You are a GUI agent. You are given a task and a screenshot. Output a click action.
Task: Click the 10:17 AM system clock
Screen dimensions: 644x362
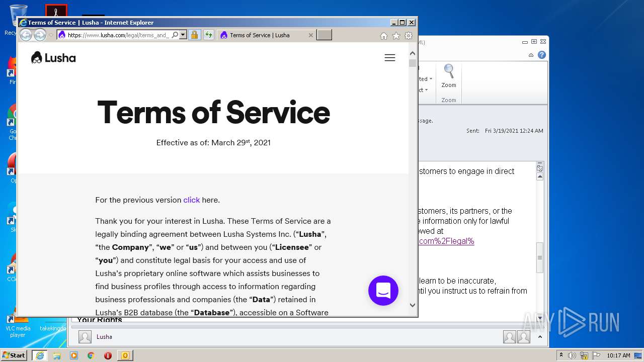coord(618,355)
